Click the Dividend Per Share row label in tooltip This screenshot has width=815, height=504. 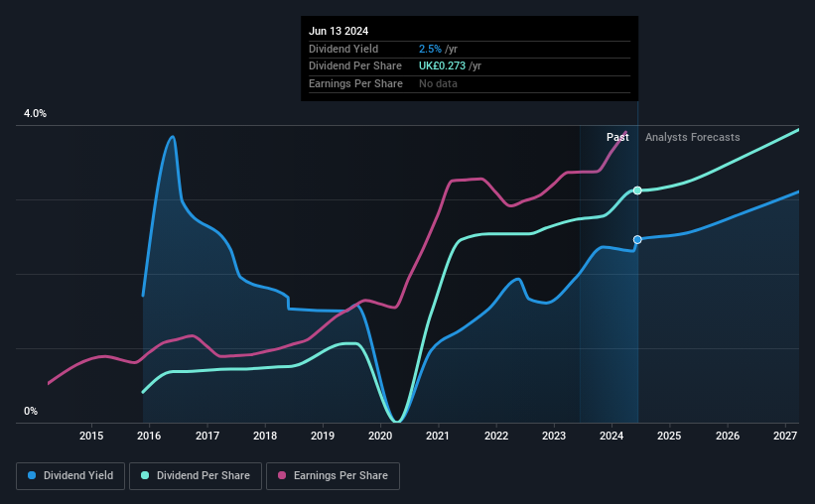(355, 66)
